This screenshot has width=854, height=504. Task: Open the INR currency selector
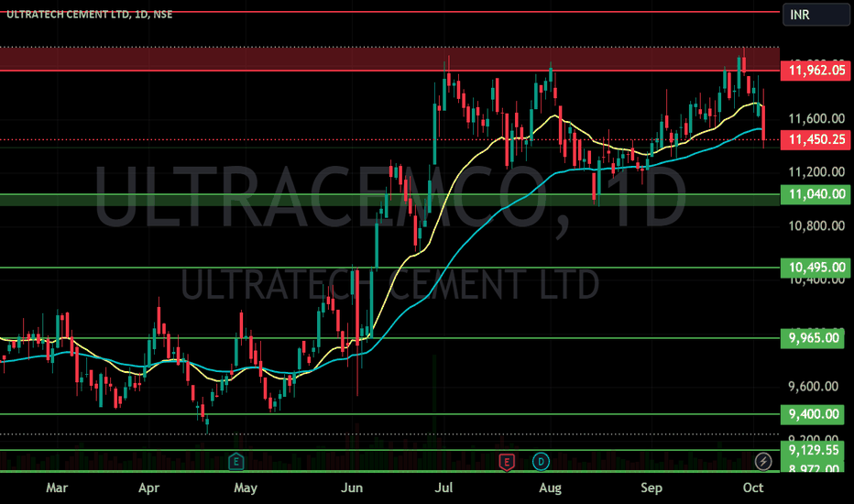tap(816, 15)
